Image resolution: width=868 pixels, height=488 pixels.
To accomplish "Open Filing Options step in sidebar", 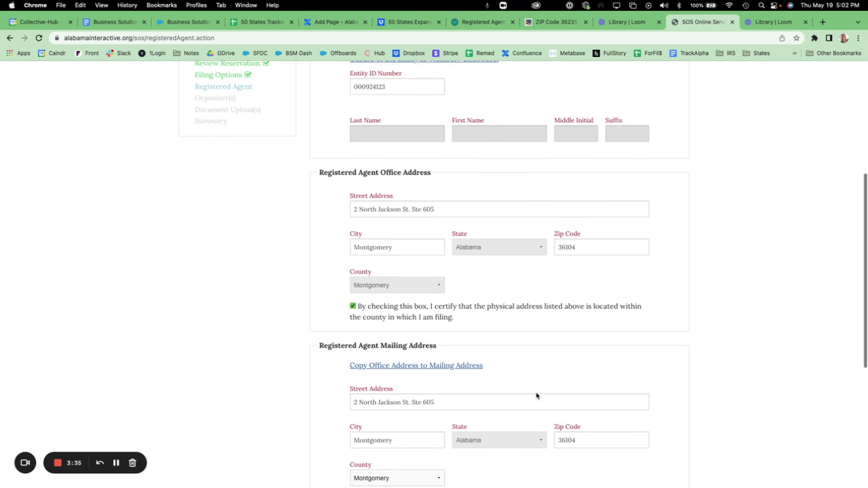I will [x=218, y=75].
